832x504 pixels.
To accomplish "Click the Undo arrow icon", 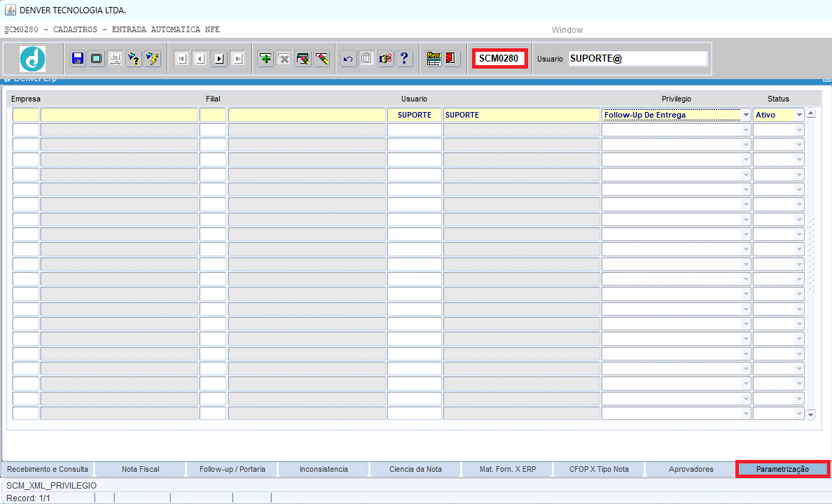I will (348, 58).
